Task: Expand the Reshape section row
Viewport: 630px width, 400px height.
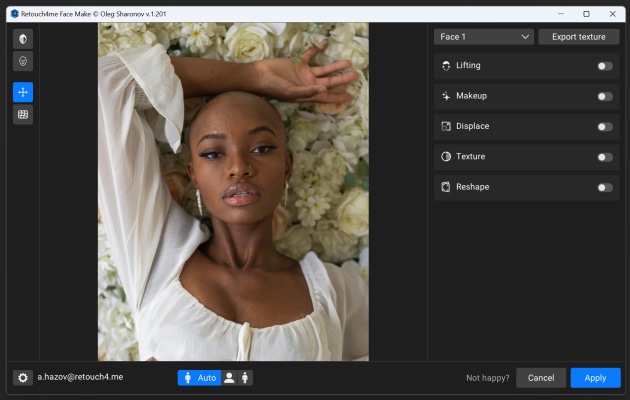Action: click(510, 187)
